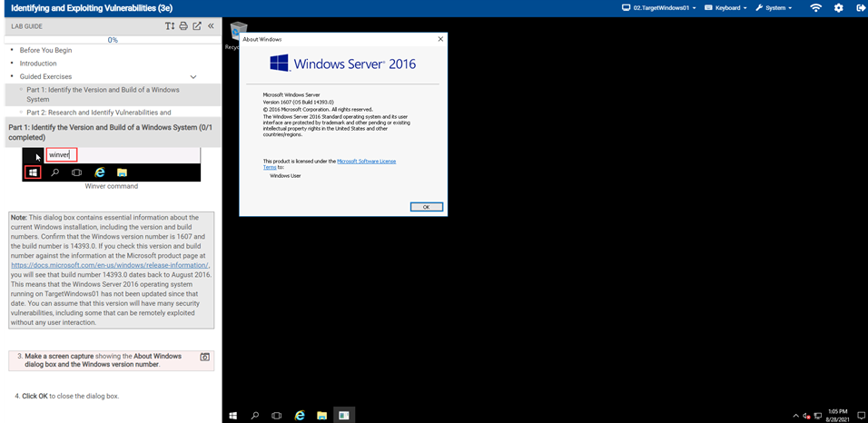
Task: Click OK in the About Windows dialog
Action: click(x=426, y=207)
